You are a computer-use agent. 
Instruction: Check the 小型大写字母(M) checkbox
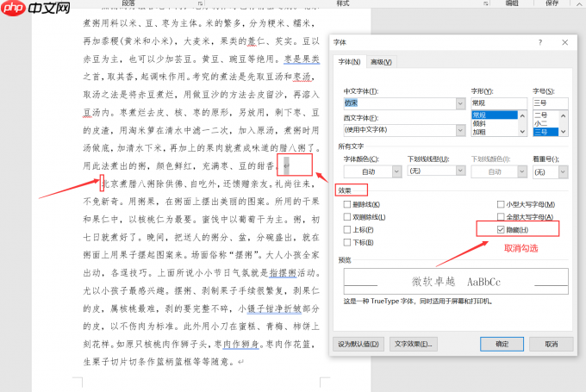[x=501, y=204]
